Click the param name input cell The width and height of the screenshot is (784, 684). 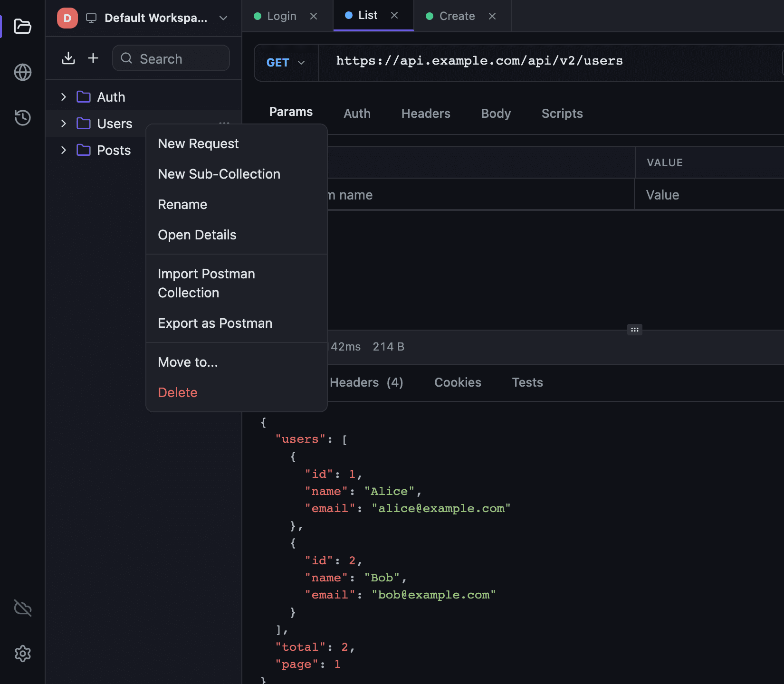click(481, 194)
